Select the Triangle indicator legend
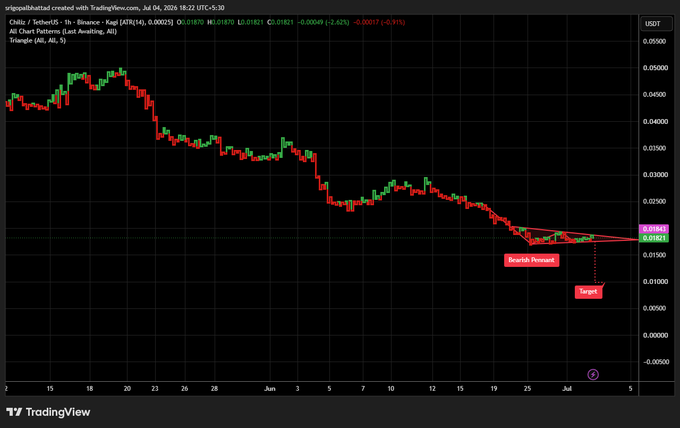Image resolution: width=680 pixels, height=428 pixels. pyautogui.click(x=37, y=40)
